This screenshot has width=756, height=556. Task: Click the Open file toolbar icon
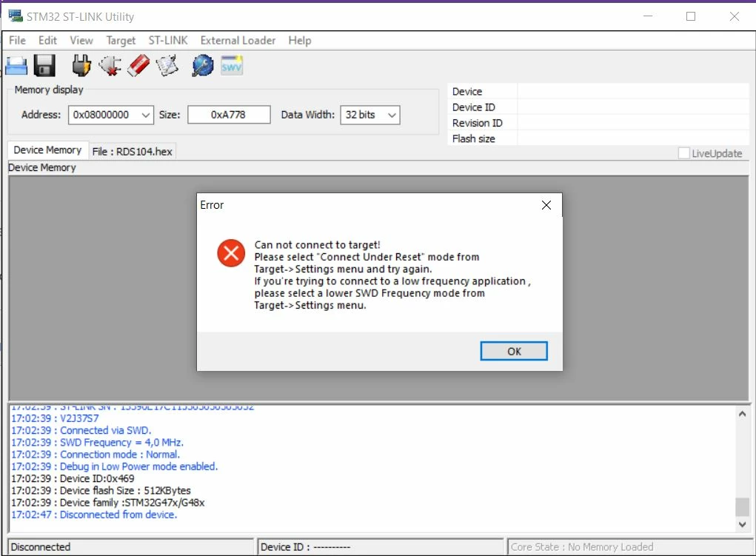(16, 66)
